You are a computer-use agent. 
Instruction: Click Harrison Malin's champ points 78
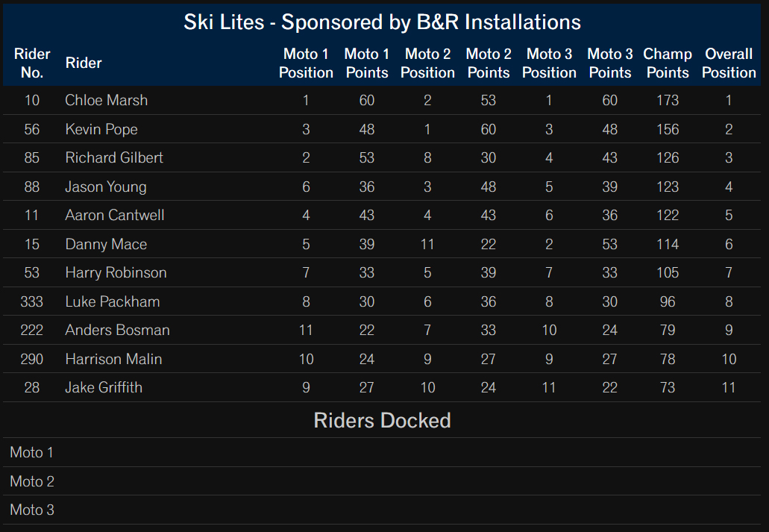[x=668, y=359]
